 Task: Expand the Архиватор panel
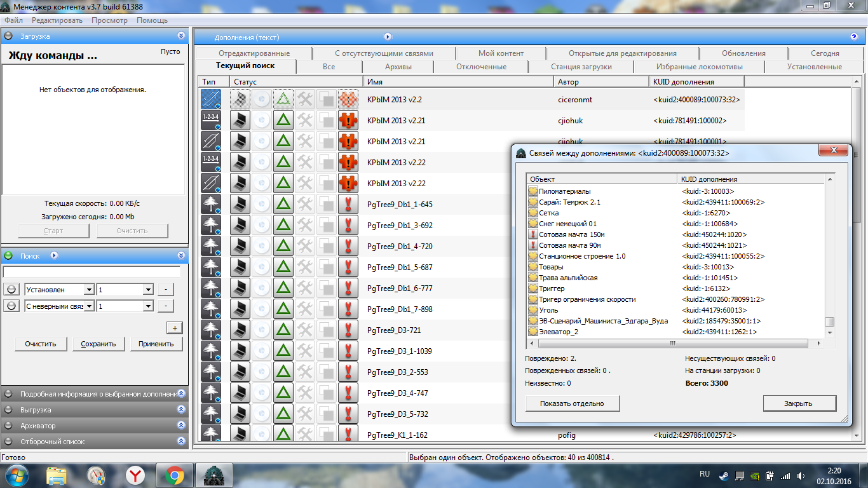(181, 425)
